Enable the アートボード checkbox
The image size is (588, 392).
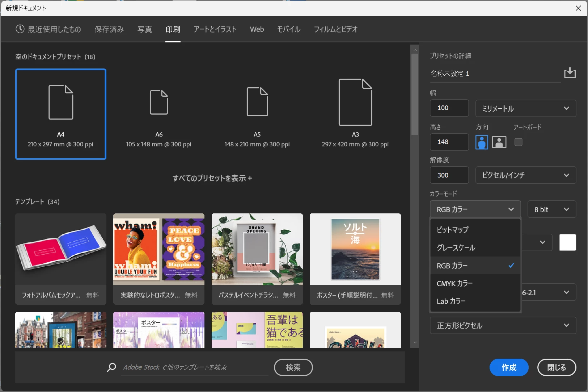click(x=519, y=142)
